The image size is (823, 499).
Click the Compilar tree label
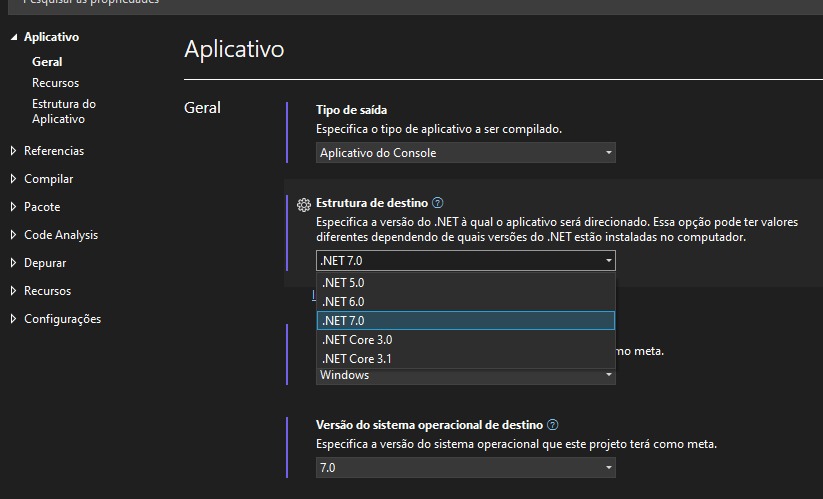pos(49,179)
